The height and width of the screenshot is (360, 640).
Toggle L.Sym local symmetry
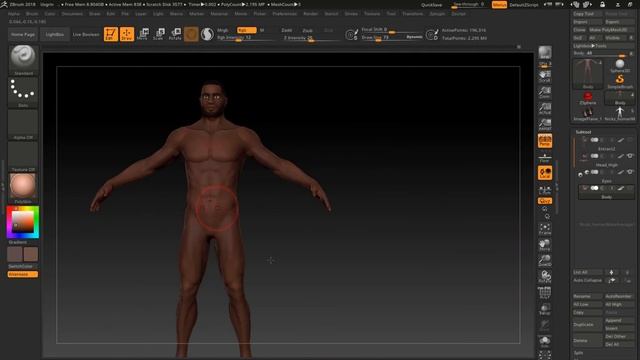point(545,189)
